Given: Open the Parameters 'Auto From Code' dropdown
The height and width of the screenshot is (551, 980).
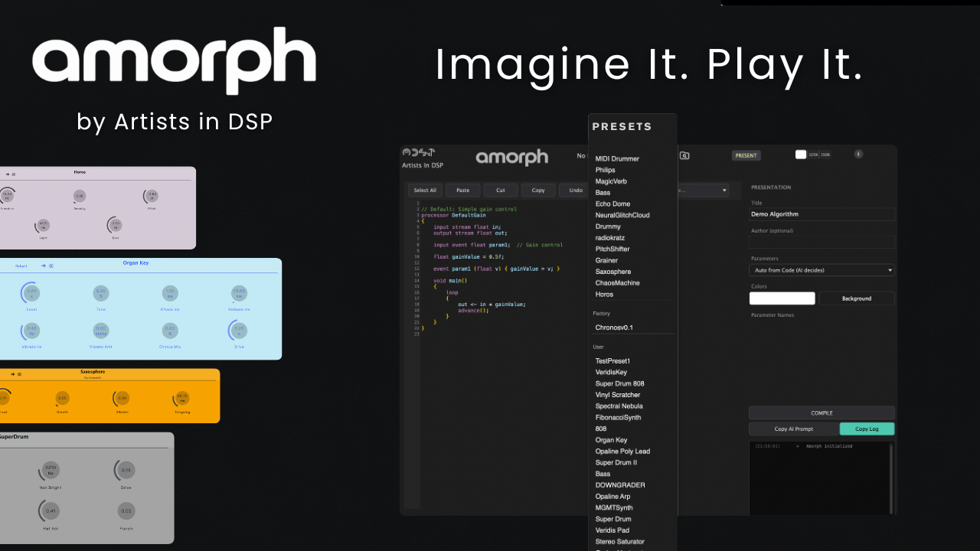Looking at the screenshot, I should [x=822, y=270].
